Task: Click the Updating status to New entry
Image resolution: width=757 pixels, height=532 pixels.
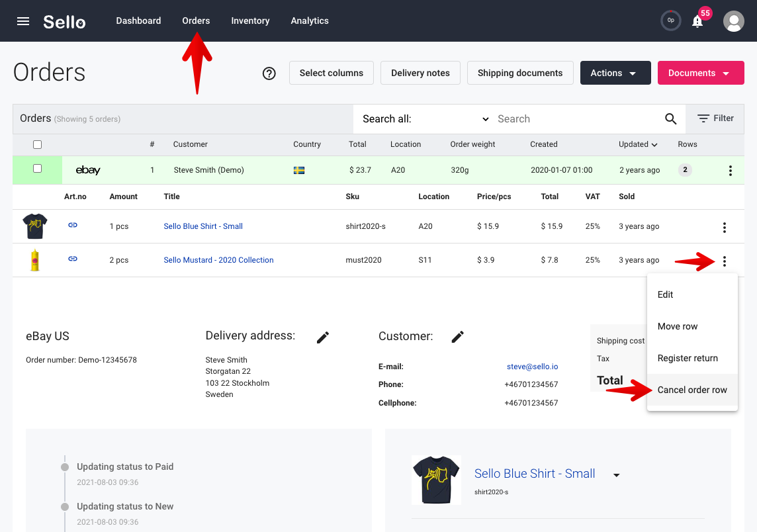Action: click(125, 506)
